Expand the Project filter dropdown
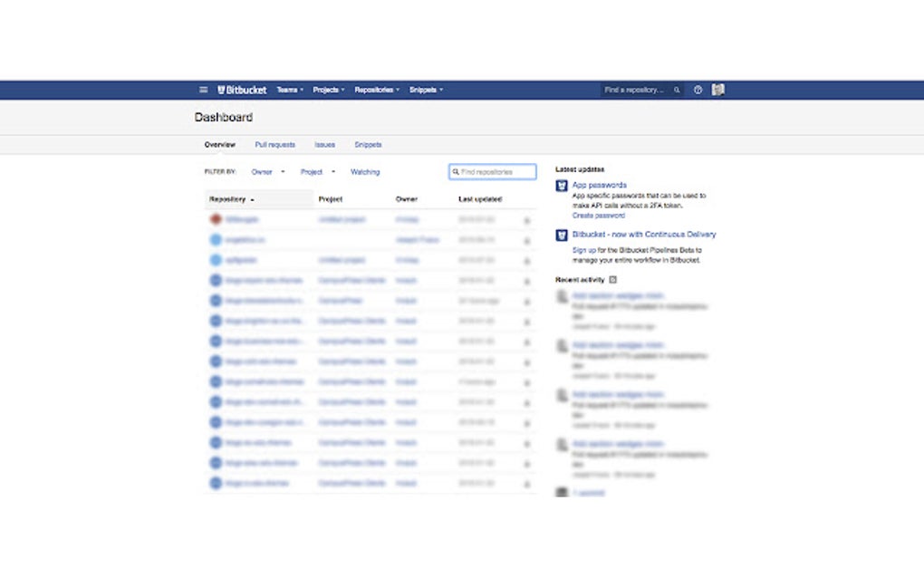The height and width of the screenshot is (578, 924). (313, 171)
